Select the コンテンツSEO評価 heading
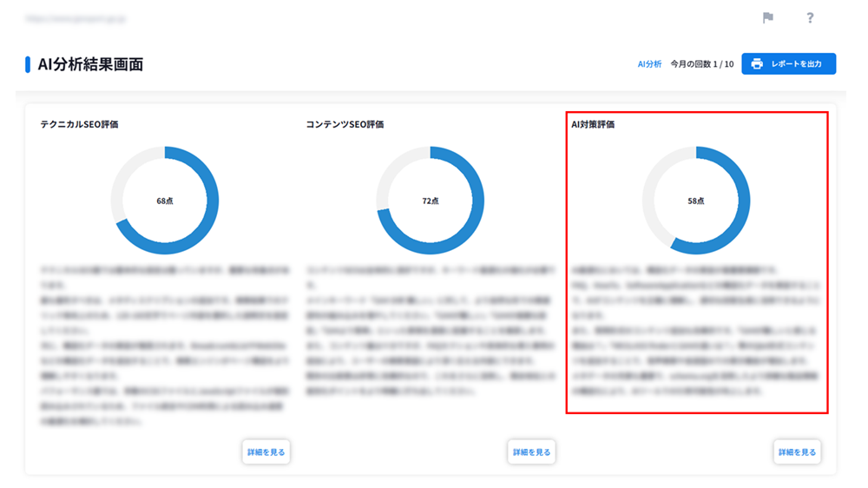Screen dimensions: 868x488 tap(345, 124)
